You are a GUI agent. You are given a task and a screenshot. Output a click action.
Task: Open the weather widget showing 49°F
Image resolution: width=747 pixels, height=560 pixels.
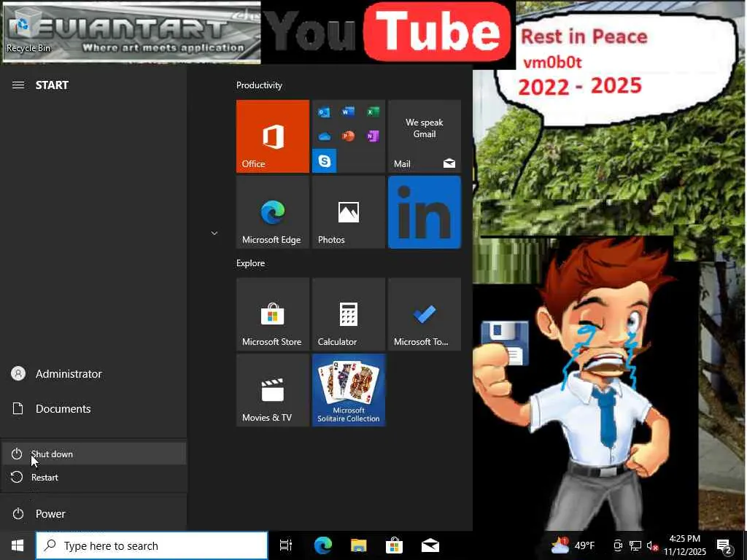(x=573, y=545)
